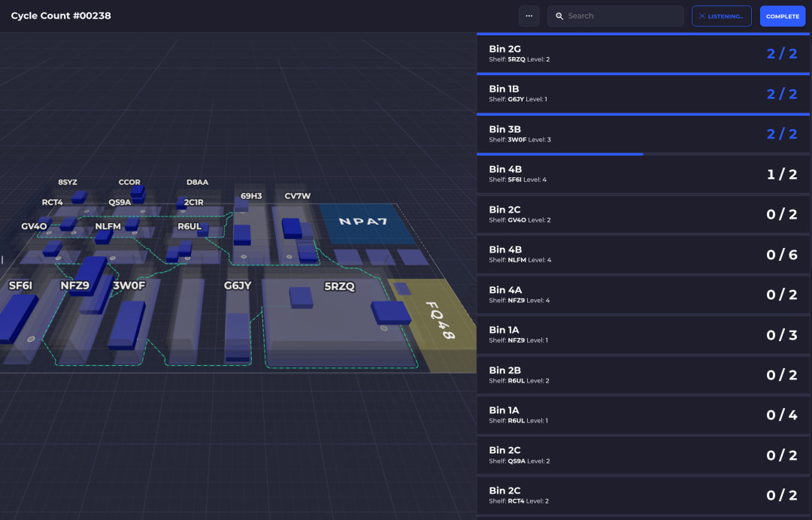Image resolution: width=812 pixels, height=520 pixels.
Task: Click the Complete button
Action: pos(783,16)
